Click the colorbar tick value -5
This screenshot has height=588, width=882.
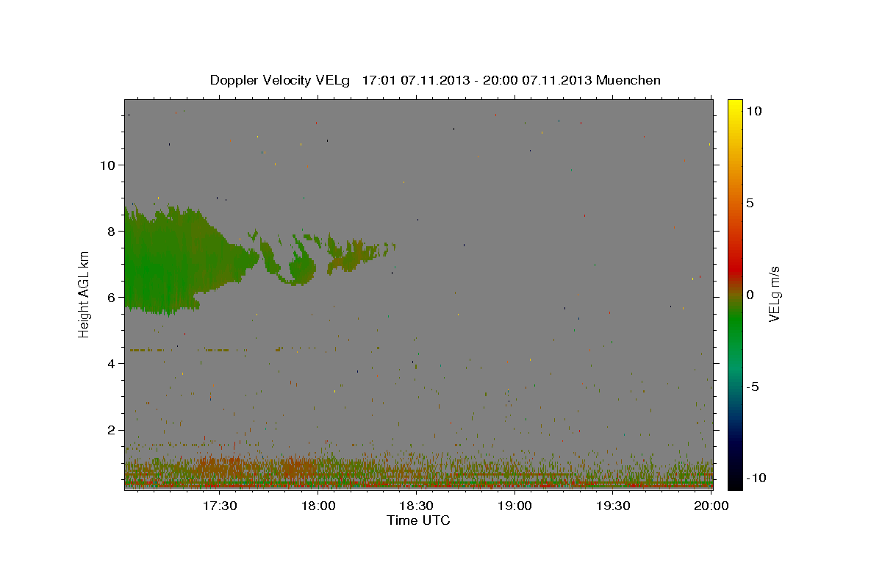752,387
